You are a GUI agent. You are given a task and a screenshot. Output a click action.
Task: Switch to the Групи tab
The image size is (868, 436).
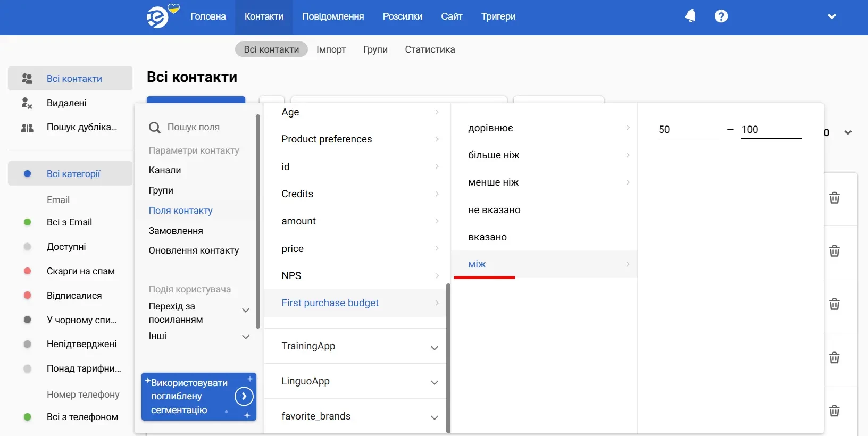tap(375, 49)
